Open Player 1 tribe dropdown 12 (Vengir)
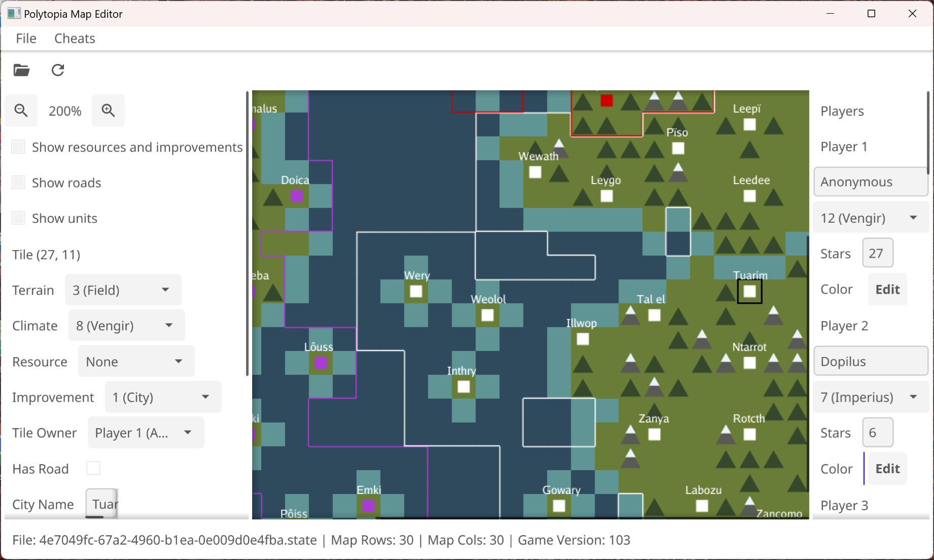934x560 pixels. 871,218
